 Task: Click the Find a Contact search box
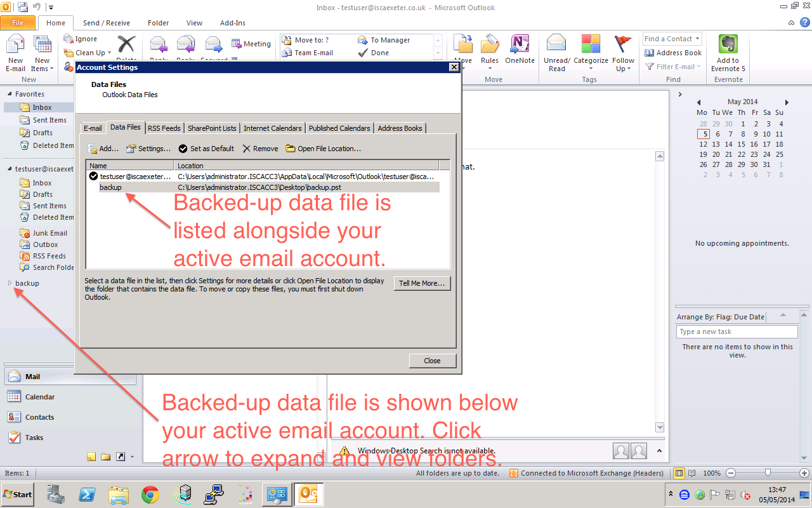[672, 39]
